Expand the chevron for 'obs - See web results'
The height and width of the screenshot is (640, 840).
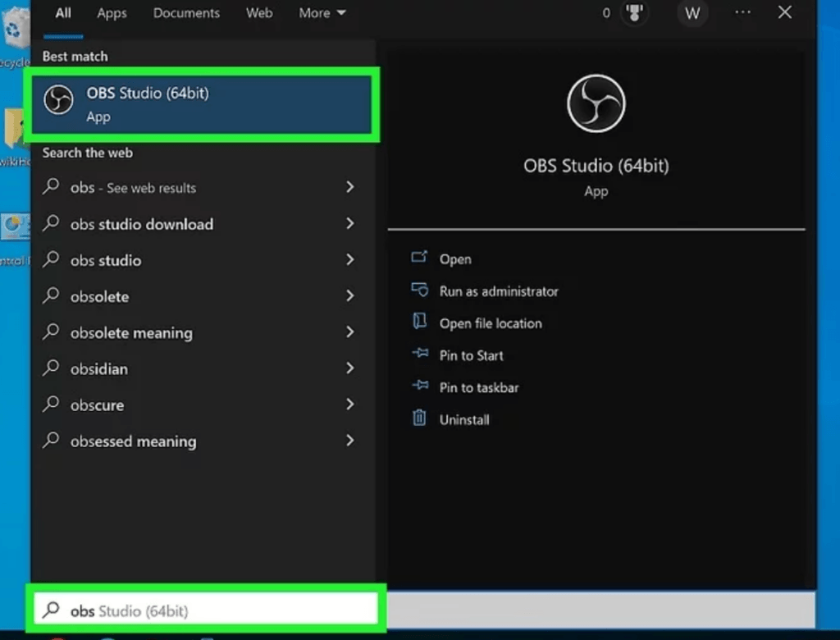pos(349,187)
